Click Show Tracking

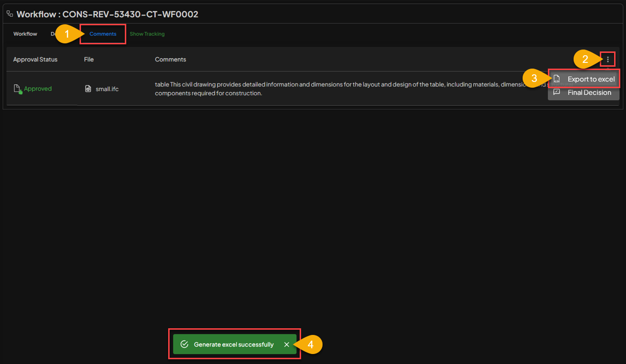147,34
